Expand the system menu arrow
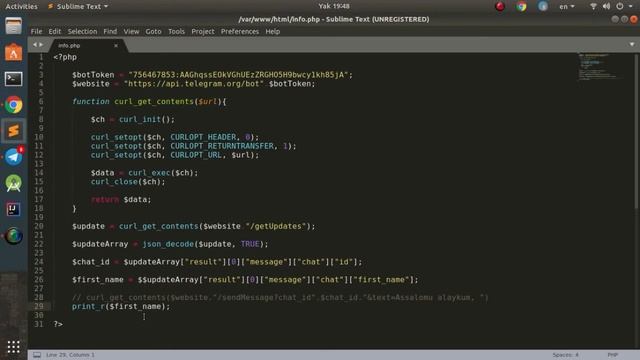This screenshot has width=640, height=360. tap(631, 6)
